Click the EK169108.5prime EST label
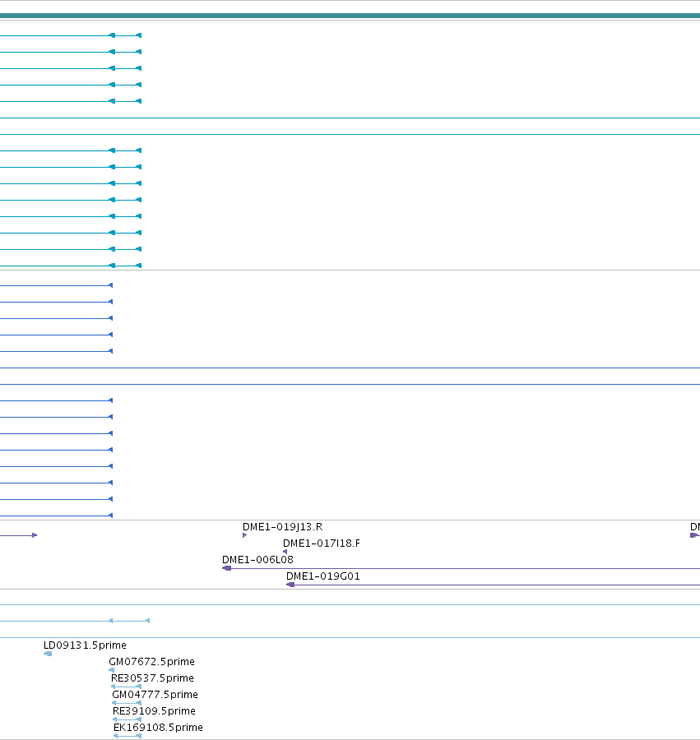Screen dimensions: 700x740 (x=158, y=728)
